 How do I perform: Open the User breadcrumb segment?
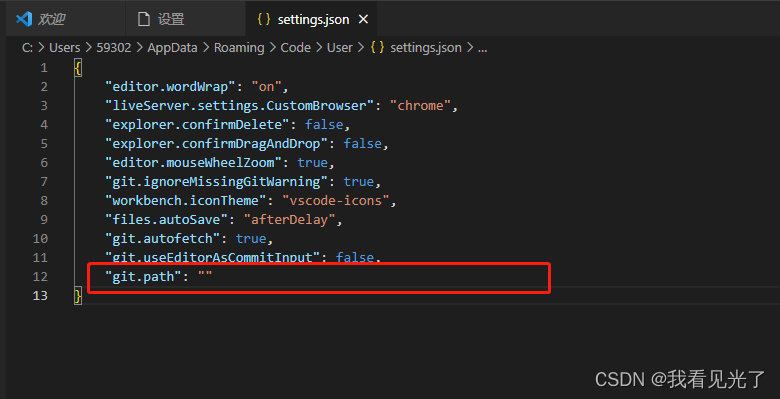point(340,48)
